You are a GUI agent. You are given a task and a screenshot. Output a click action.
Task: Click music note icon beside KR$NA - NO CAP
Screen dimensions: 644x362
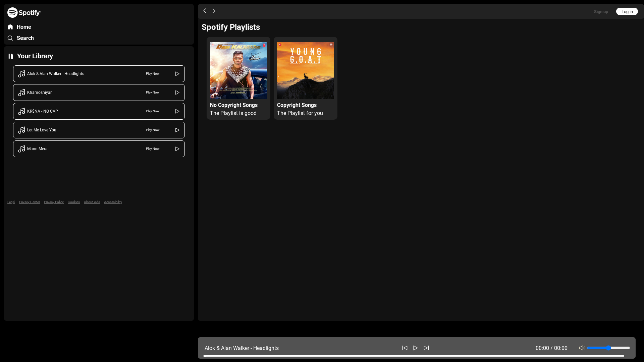point(21,111)
